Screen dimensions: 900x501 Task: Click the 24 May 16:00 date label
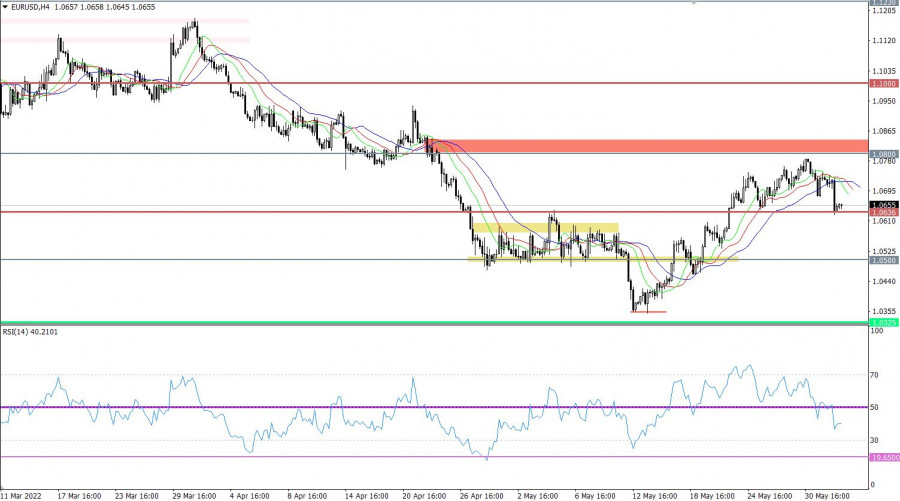(769, 496)
